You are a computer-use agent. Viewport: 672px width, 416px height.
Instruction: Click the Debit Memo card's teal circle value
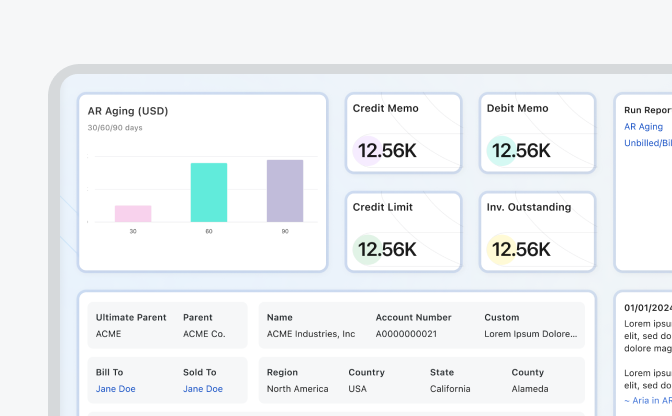(520, 151)
